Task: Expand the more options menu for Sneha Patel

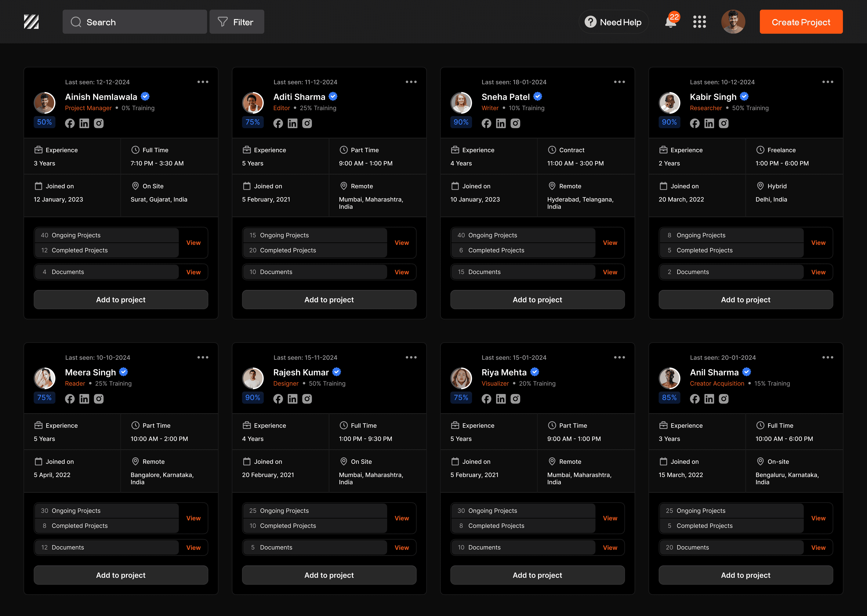Action: point(620,82)
